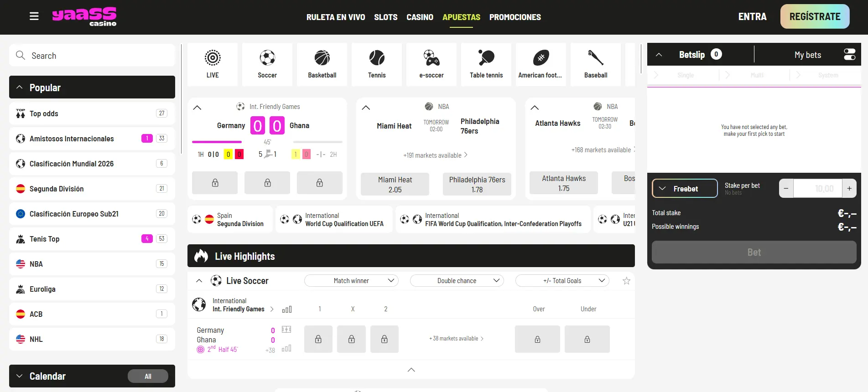Screen dimensions: 868x392
Task: Switch to the My bets tab
Action: pos(808,54)
